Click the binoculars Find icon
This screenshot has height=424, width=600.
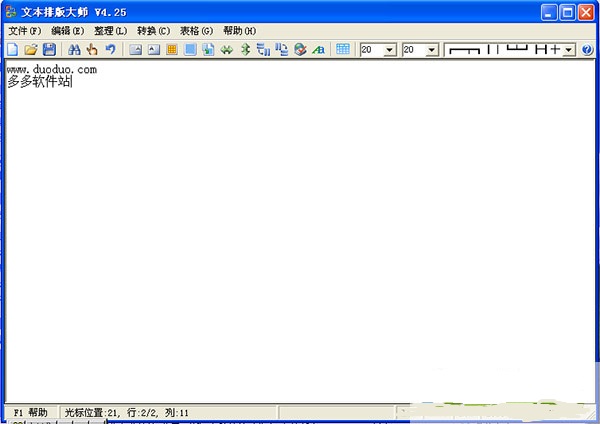[74, 49]
